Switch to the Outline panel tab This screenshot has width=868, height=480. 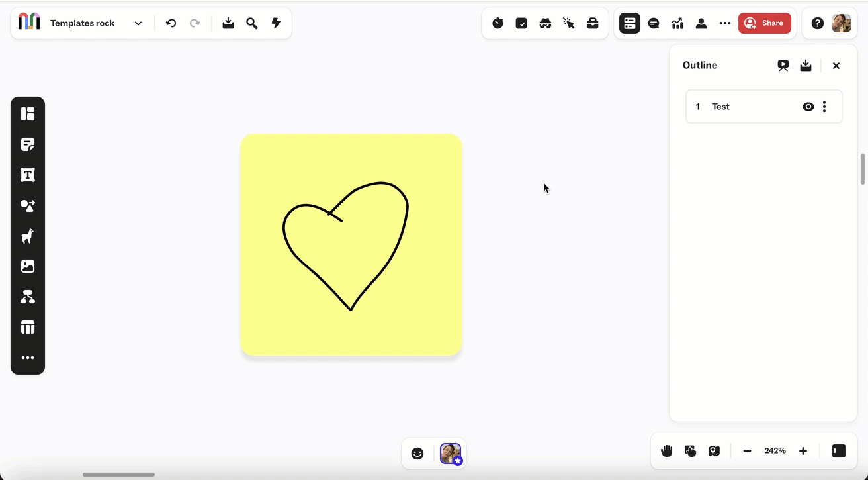pos(629,23)
